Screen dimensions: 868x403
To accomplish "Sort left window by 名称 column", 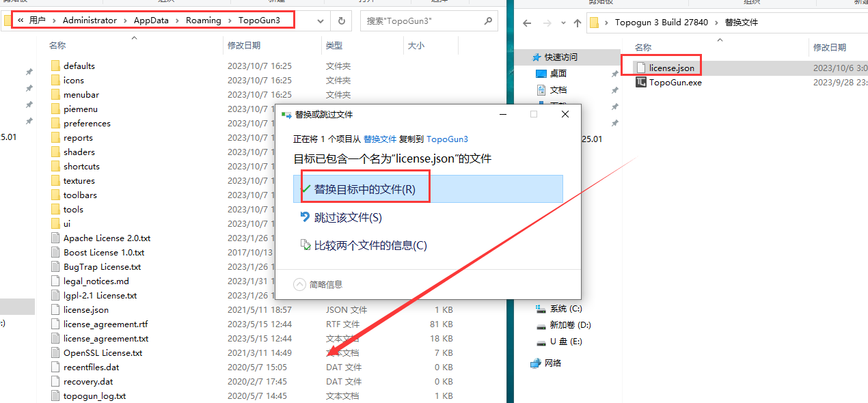I will 57,46.
